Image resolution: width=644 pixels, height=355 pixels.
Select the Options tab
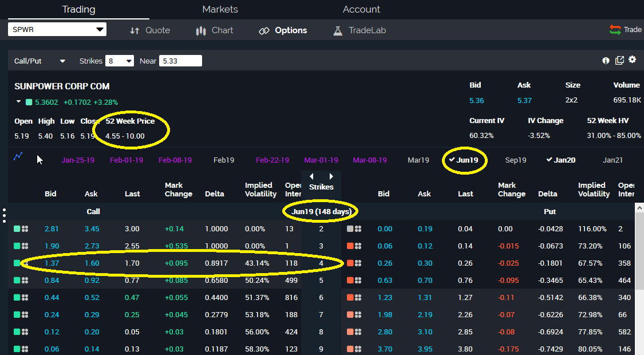(x=283, y=30)
